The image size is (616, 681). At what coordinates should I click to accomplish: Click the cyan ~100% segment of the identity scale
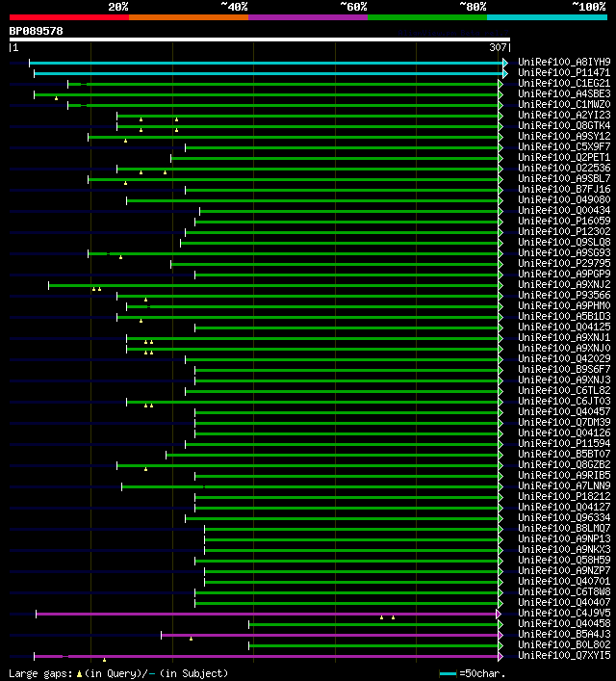[x=547, y=17]
